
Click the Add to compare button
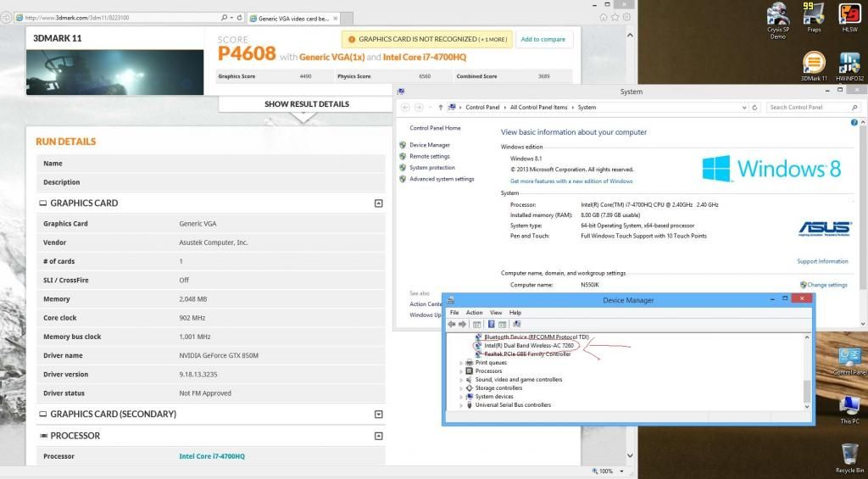click(x=542, y=39)
